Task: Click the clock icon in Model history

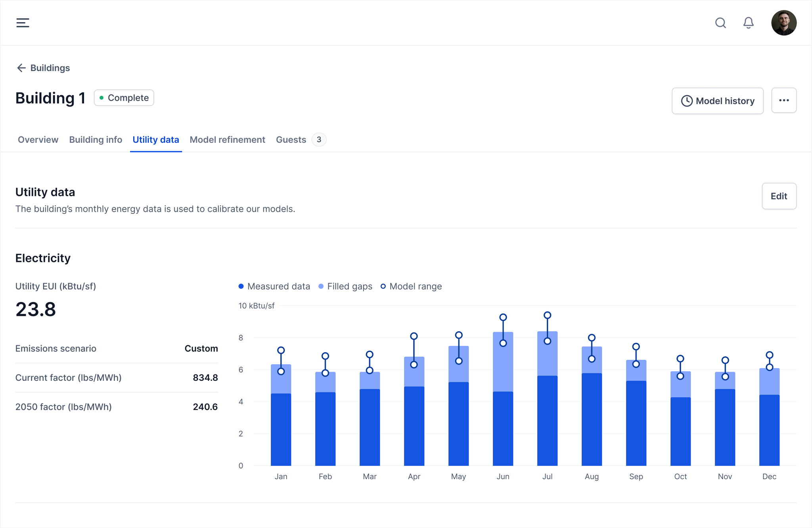Action: (x=687, y=101)
